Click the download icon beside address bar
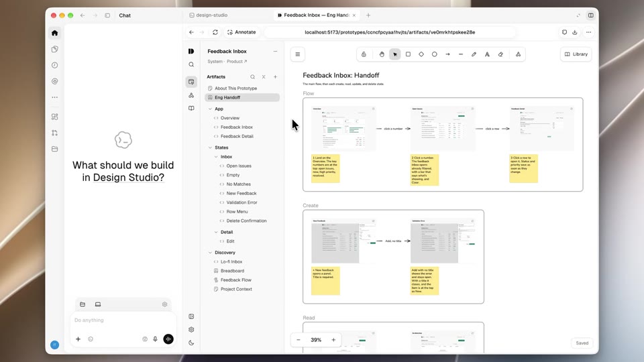This screenshot has width=644, height=362. (575, 32)
